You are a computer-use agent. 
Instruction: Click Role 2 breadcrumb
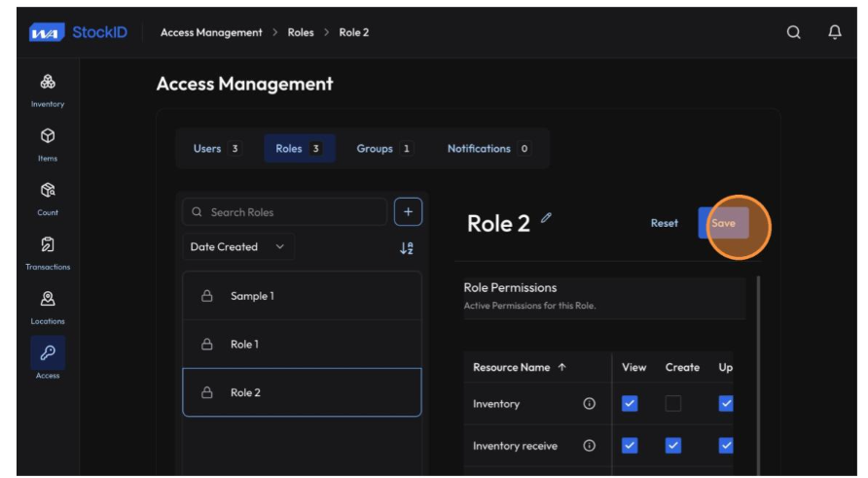coord(354,33)
